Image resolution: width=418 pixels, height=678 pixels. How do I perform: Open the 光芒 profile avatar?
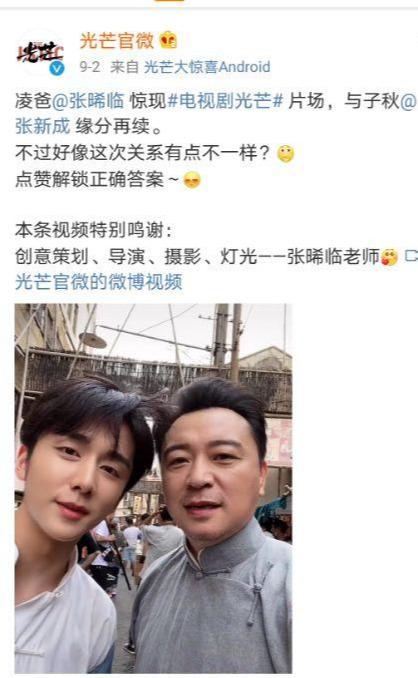tap(40, 53)
